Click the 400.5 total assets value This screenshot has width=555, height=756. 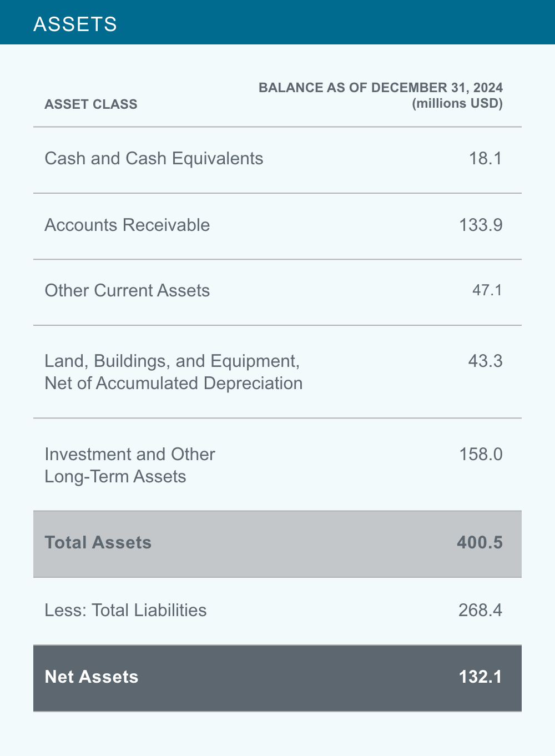[x=480, y=543]
